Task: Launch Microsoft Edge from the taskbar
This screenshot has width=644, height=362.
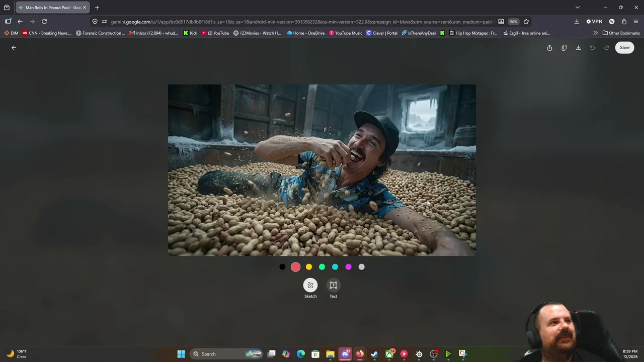Action: 301,354
